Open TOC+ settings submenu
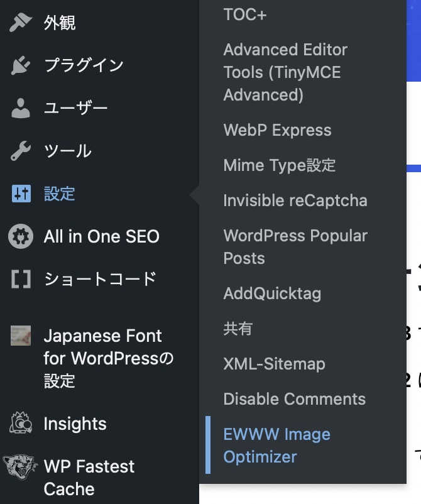The height and width of the screenshot is (504, 421). 245,14
